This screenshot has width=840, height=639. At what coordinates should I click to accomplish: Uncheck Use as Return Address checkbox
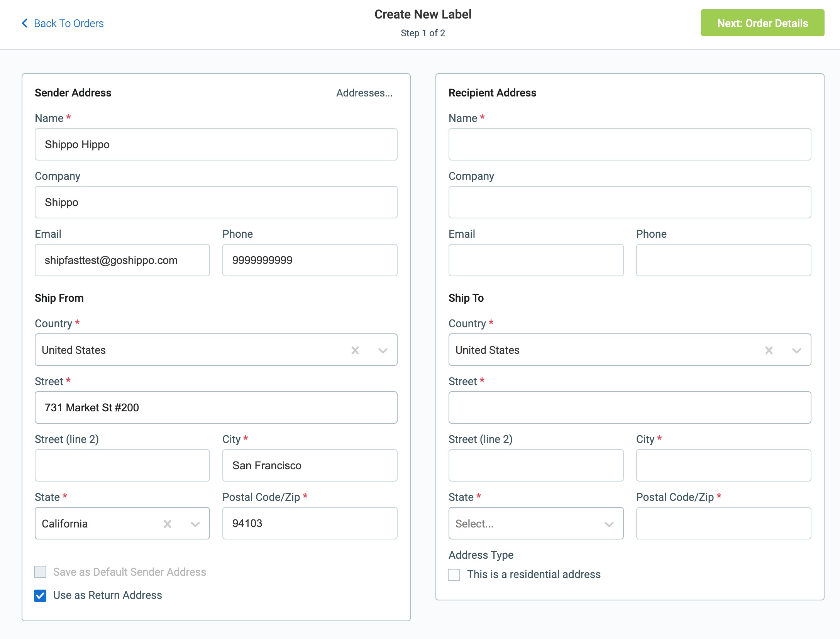[40, 595]
